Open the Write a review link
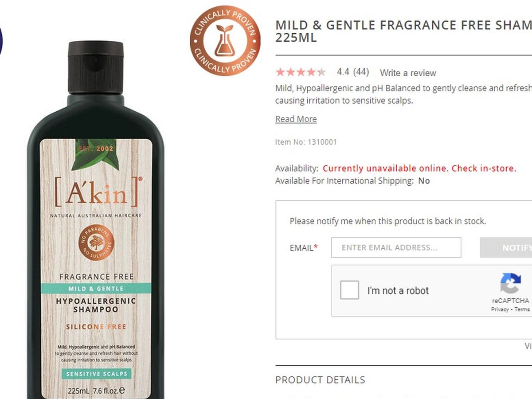The height and width of the screenshot is (399, 532). point(408,73)
